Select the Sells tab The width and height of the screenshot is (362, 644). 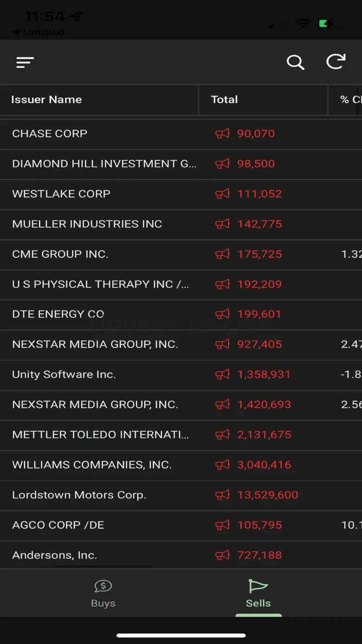coord(258,593)
